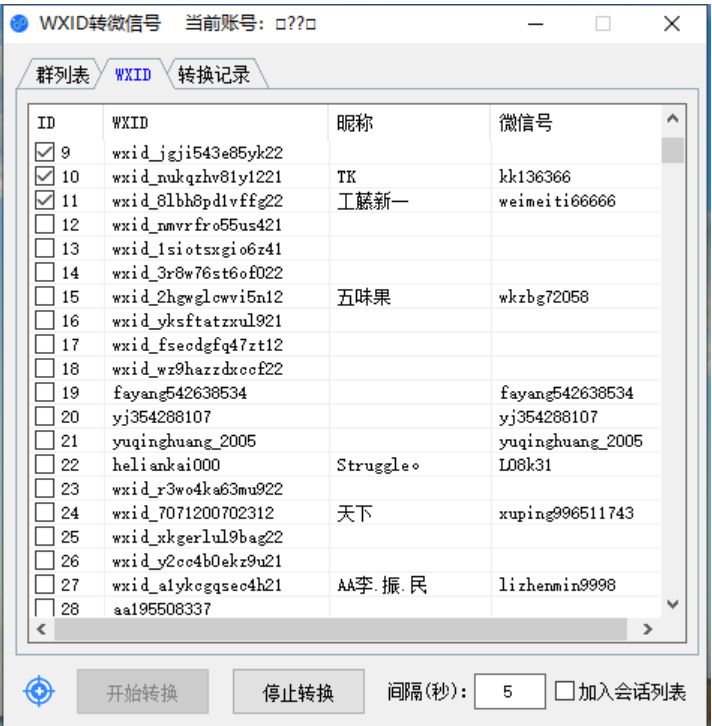Open the 转换记录 tab
This screenshot has height=726, width=712.
click(x=213, y=75)
